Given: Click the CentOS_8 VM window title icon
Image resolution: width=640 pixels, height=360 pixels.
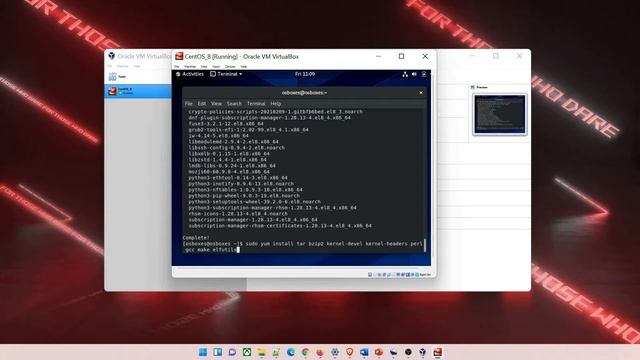Looking at the screenshot, I should point(179,56).
